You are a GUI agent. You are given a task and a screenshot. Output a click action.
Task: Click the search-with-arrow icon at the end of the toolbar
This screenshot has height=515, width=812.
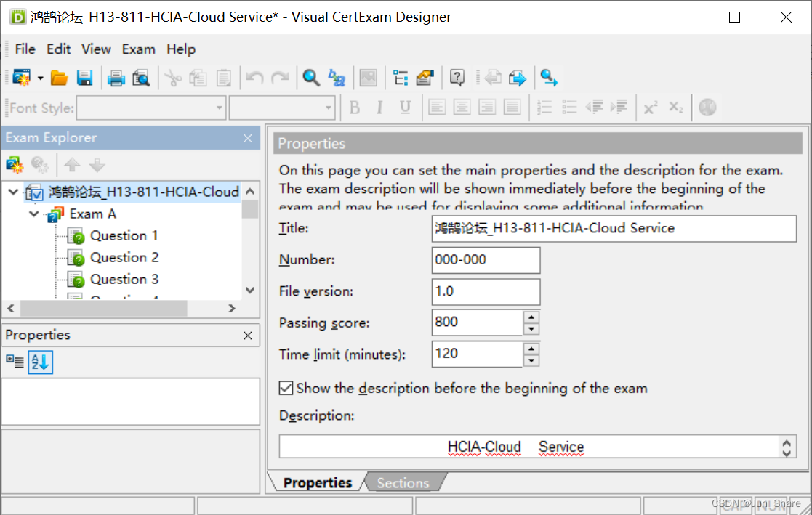pyautogui.click(x=549, y=78)
